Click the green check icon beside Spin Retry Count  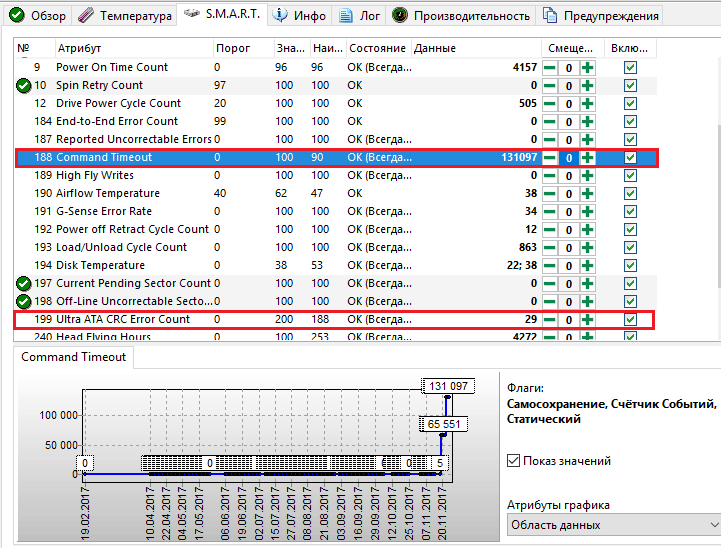pyautogui.click(x=24, y=85)
